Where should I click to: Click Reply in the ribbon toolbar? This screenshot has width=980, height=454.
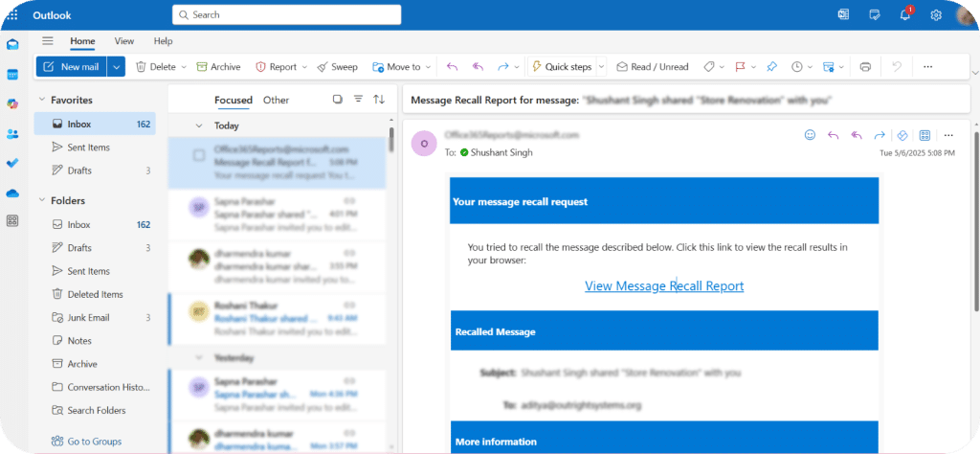click(x=452, y=67)
